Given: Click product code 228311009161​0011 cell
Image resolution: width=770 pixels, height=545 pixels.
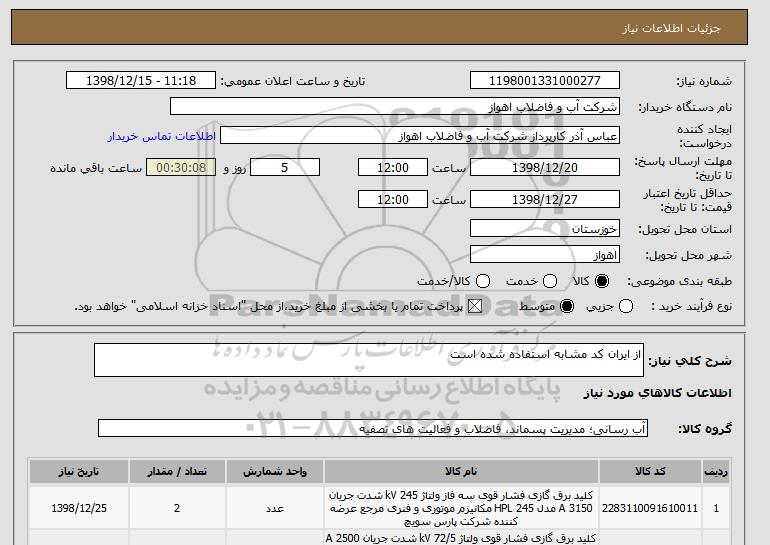Looking at the screenshot, I should point(650,508).
